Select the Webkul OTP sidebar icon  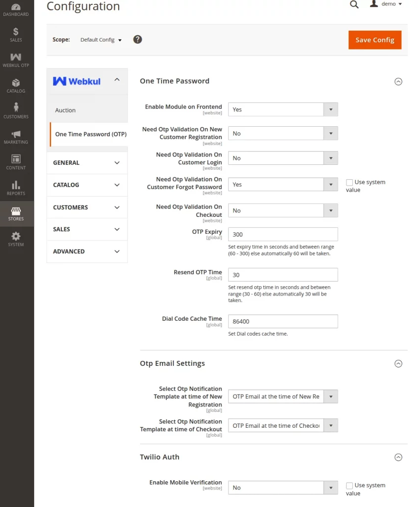click(x=16, y=58)
